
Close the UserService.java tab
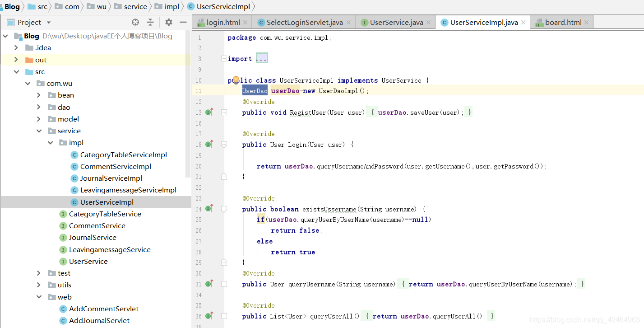pos(428,22)
